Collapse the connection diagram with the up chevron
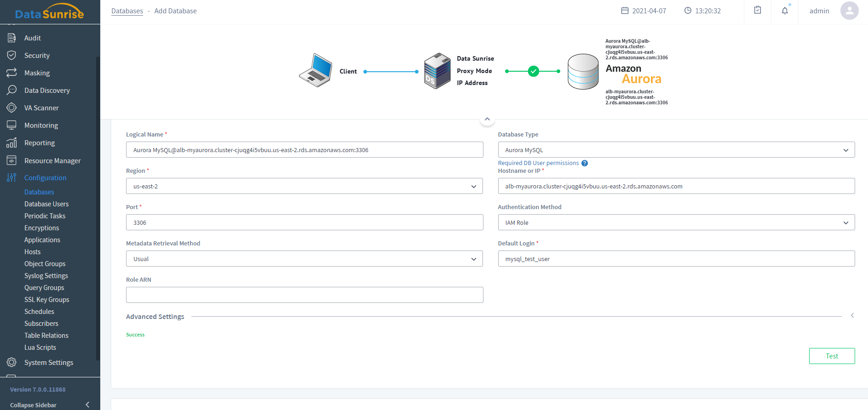868x410 pixels. click(487, 119)
